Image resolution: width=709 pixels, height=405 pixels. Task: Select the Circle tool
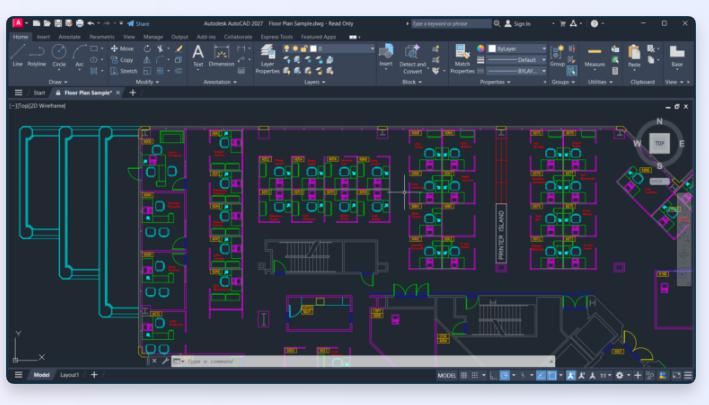(x=59, y=56)
